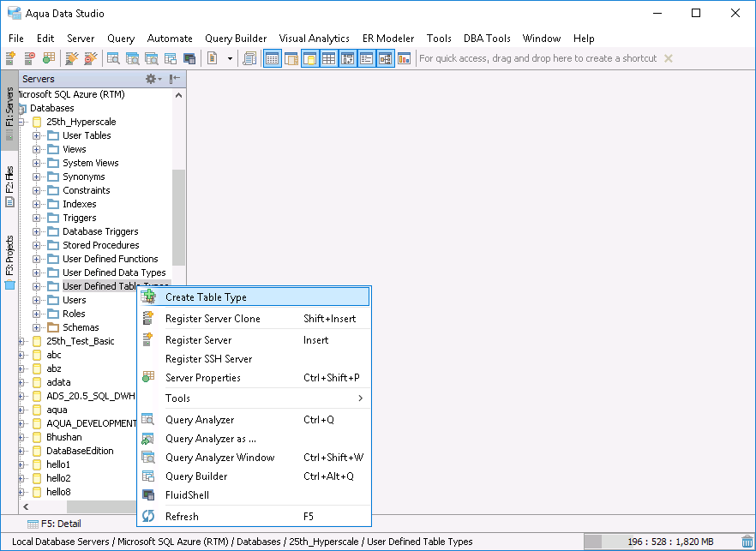Open the Tools submenu in context menu
The width and height of the screenshot is (756, 551).
click(x=255, y=398)
